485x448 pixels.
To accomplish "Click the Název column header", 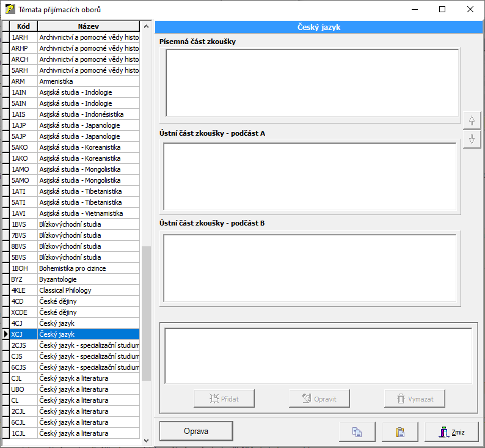I will (x=89, y=26).
